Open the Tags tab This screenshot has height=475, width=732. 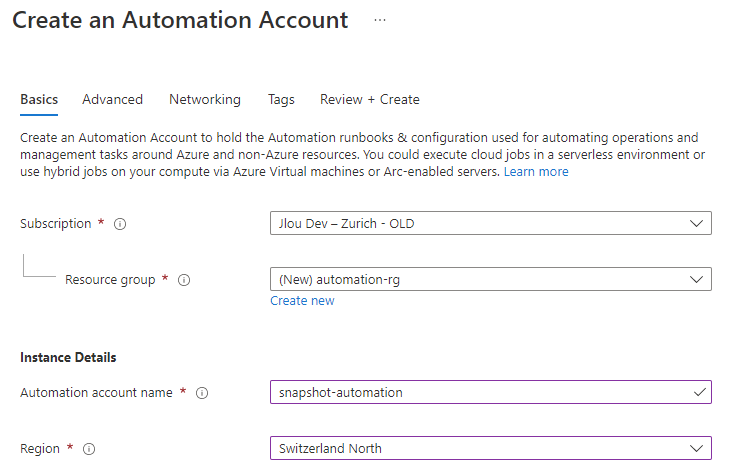pyautogui.click(x=281, y=99)
